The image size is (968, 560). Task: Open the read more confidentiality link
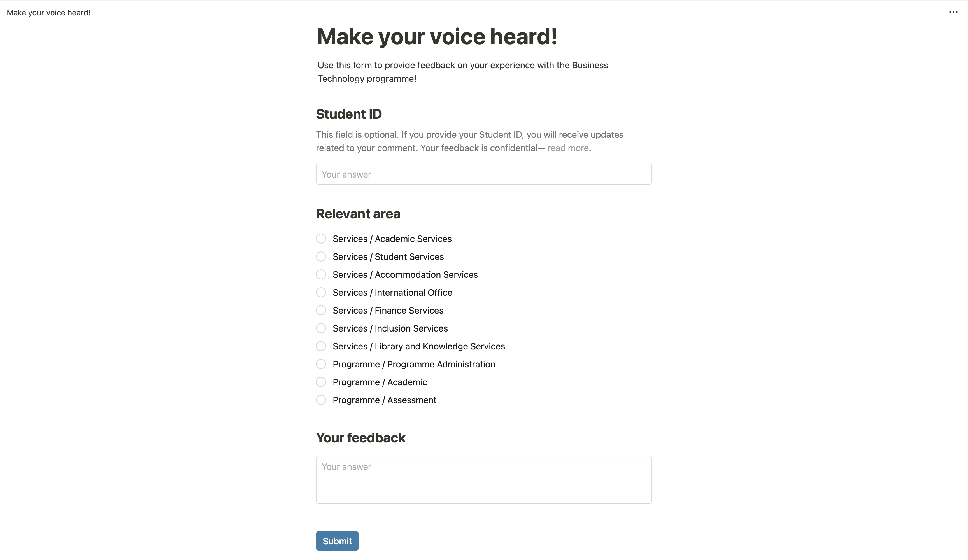tap(568, 148)
